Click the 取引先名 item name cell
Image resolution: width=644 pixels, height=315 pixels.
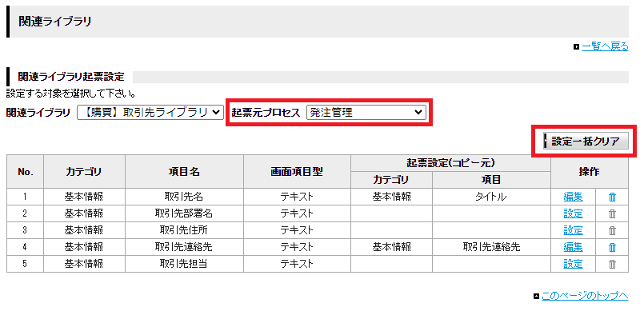(x=184, y=197)
